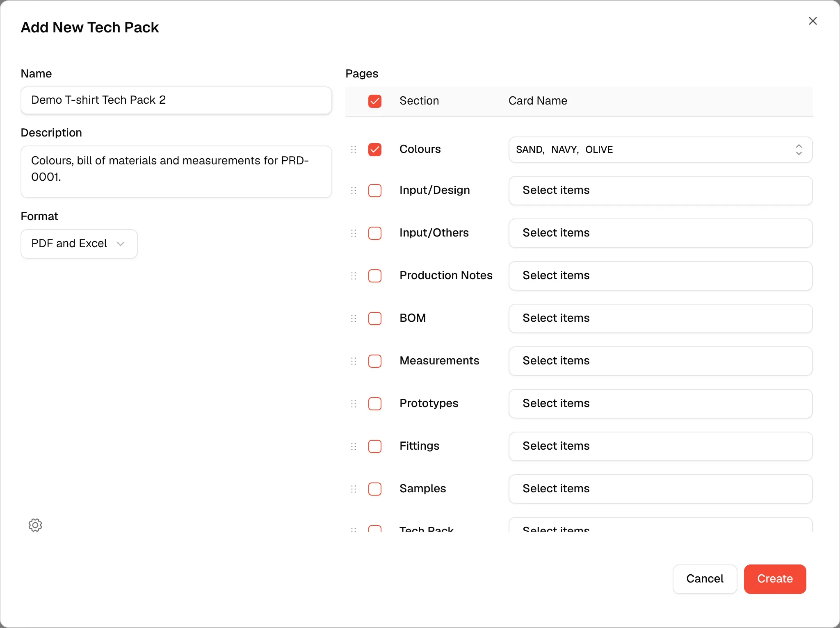Image resolution: width=840 pixels, height=628 pixels.
Task: Enable the Input/Design checkbox
Action: (x=375, y=191)
